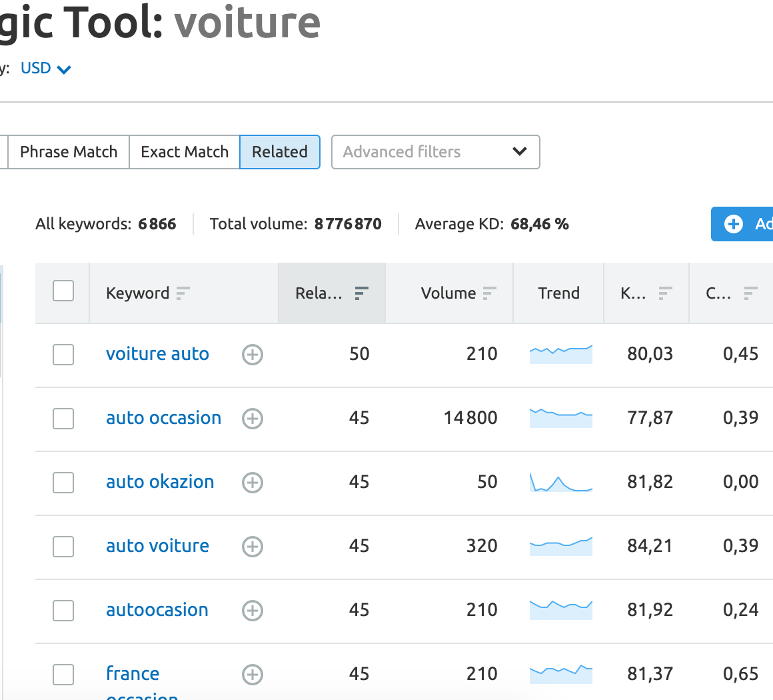Switch to the Exact Match tab
This screenshot has width=773, height=700.
[184, 152]
